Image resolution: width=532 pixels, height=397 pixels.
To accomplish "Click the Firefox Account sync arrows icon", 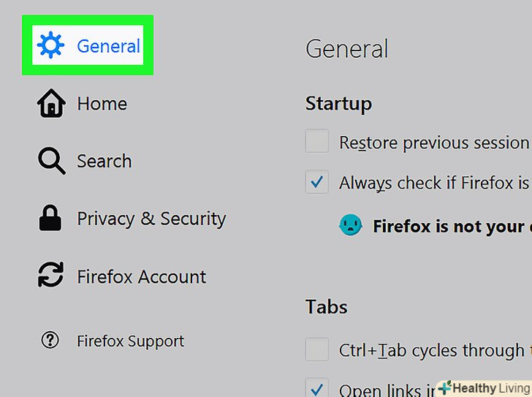I will [x=50, y=276].
